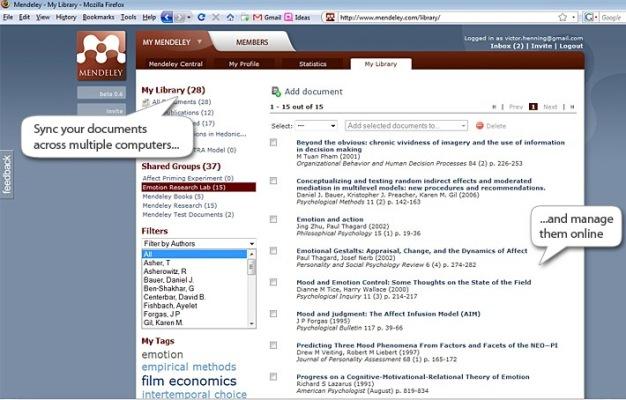Click the red Delete icon
This screenshot has height=400, width=626.
click(480, 126)
